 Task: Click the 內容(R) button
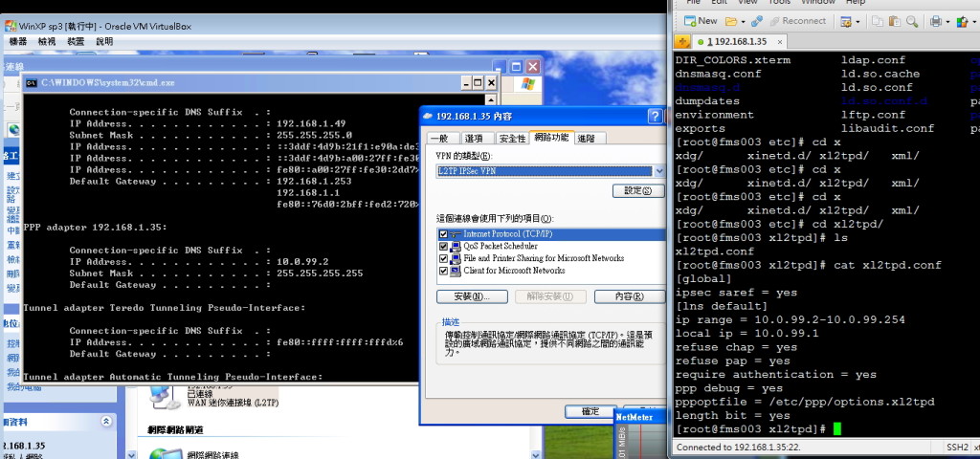(628, 296)
